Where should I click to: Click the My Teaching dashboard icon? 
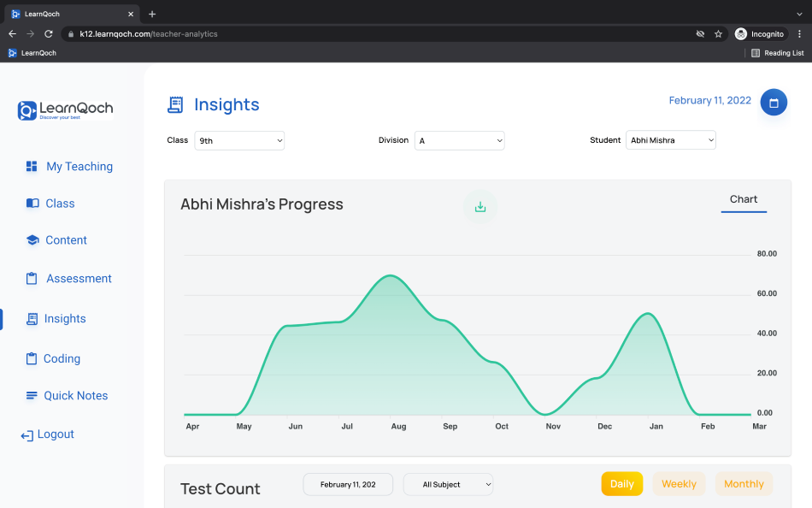coord(32,166)
